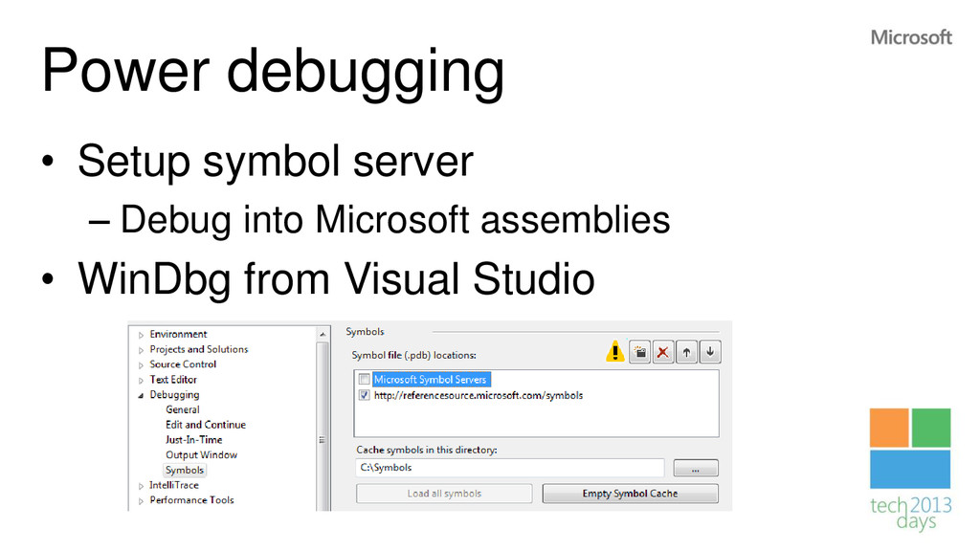Click 'Symbol file (.pdb) locations:' label
This screenshot has height=551, width=980.
pos(413,355)
